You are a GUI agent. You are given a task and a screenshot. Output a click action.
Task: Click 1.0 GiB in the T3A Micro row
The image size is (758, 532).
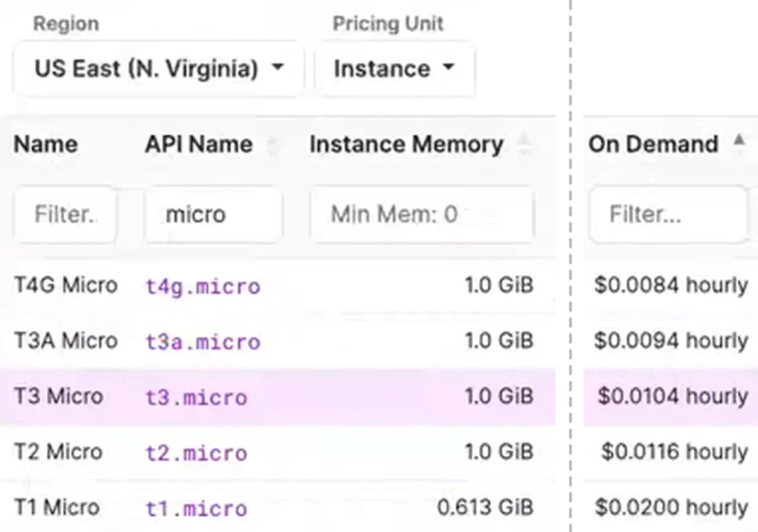coord(499,341)
